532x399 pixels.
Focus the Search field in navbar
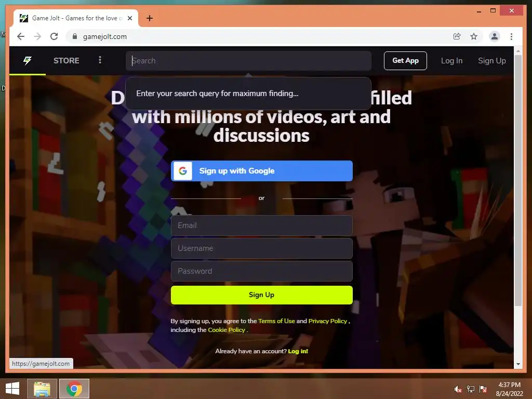tap(248, 61)
